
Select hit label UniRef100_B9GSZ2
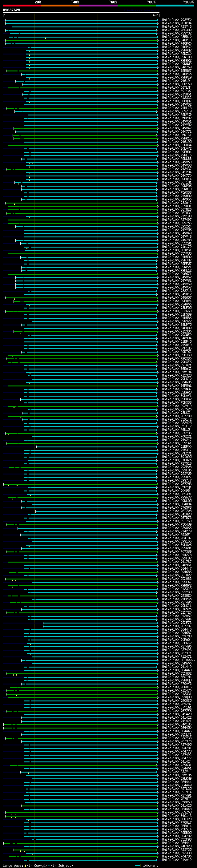[x=176, y=321]
